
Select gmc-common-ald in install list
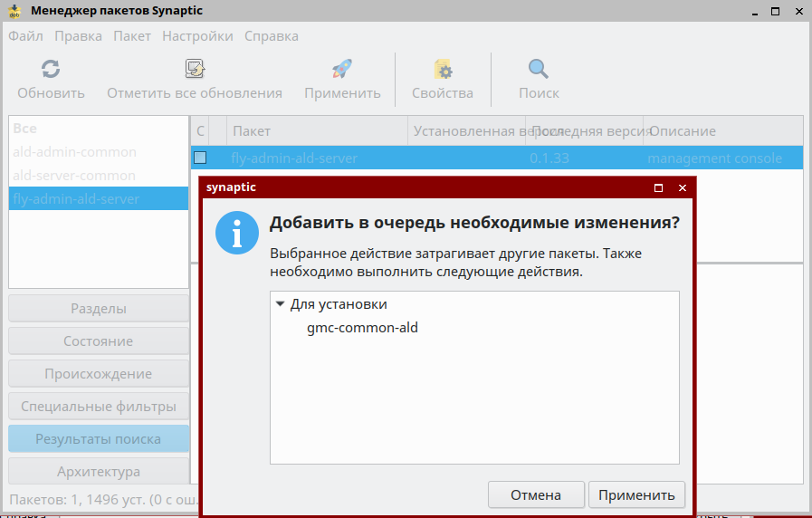click(x=362, y=328)
